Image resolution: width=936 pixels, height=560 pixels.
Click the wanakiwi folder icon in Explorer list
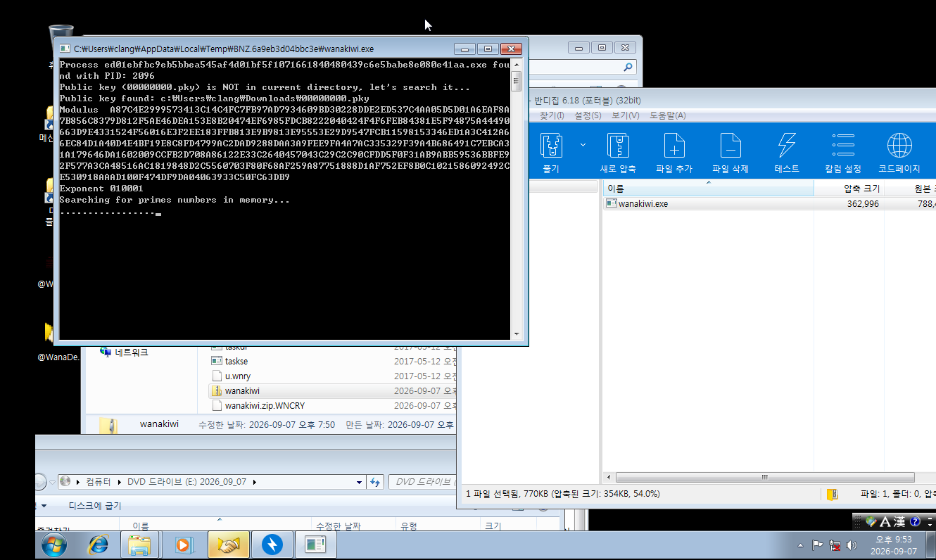pos(217,390)
